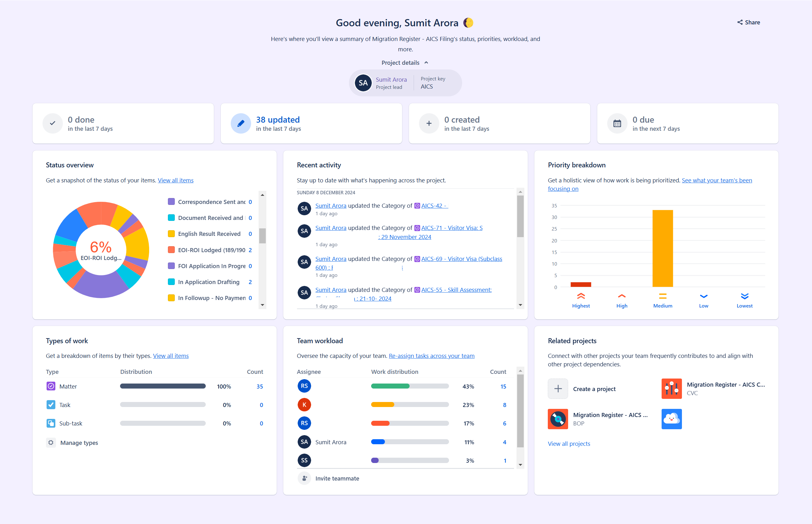
Task: Click the pencil icon on the updated card
Action: 241,124
